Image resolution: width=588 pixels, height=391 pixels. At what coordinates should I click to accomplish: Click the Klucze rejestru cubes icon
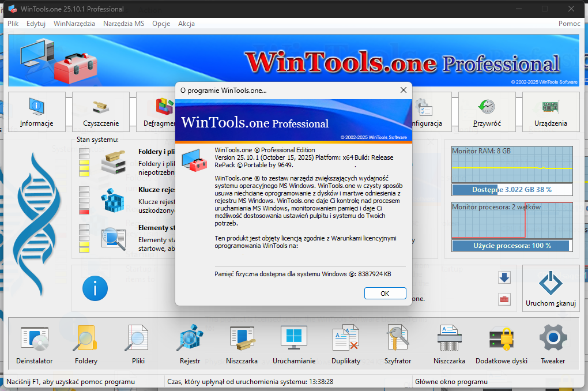[112, 200]
